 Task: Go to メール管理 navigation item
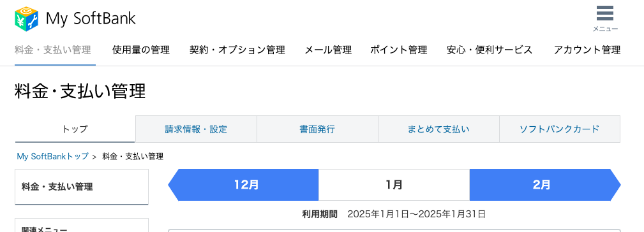pos(328,50)
